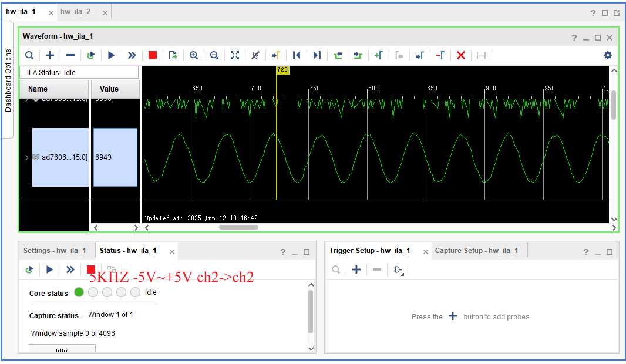This screenshot has height=364, width=626.
Task: Click 'Window 1 of 1' capture status
Action: [110, 315]
